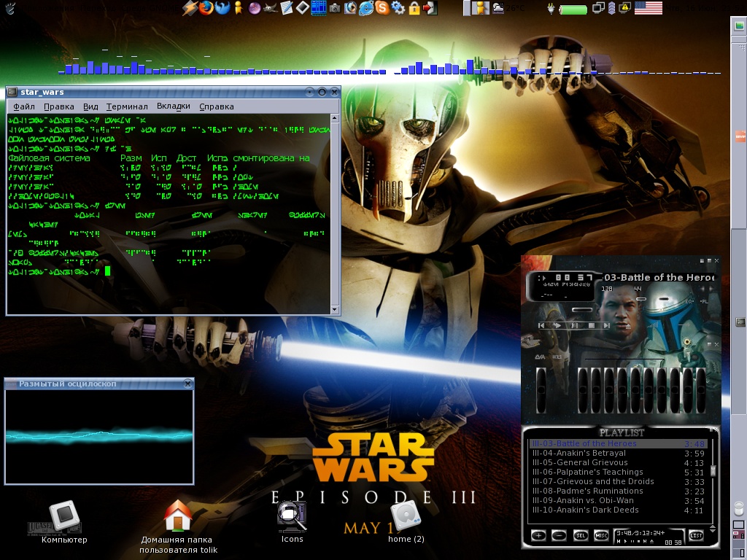Click the lightning bolt launcher icon
This screenshot has height=560, width=747.
click(x=190, y=7)
